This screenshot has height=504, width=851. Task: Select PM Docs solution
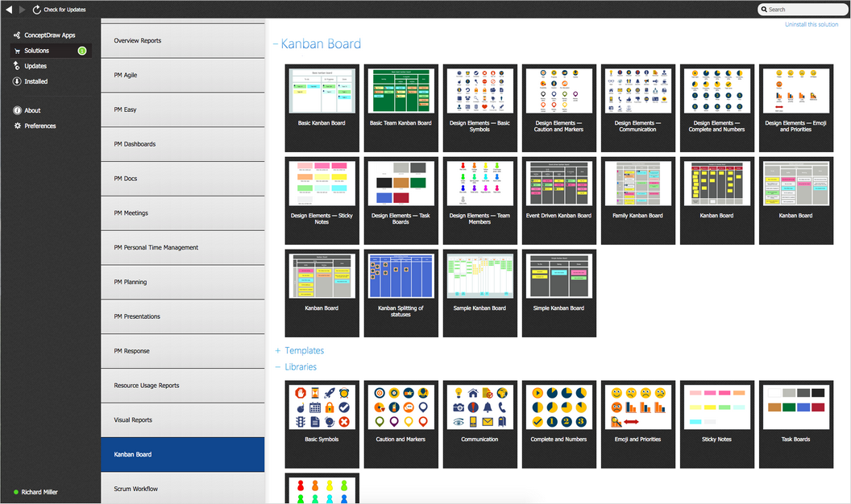pyautogui.click(x=183, y=179)
